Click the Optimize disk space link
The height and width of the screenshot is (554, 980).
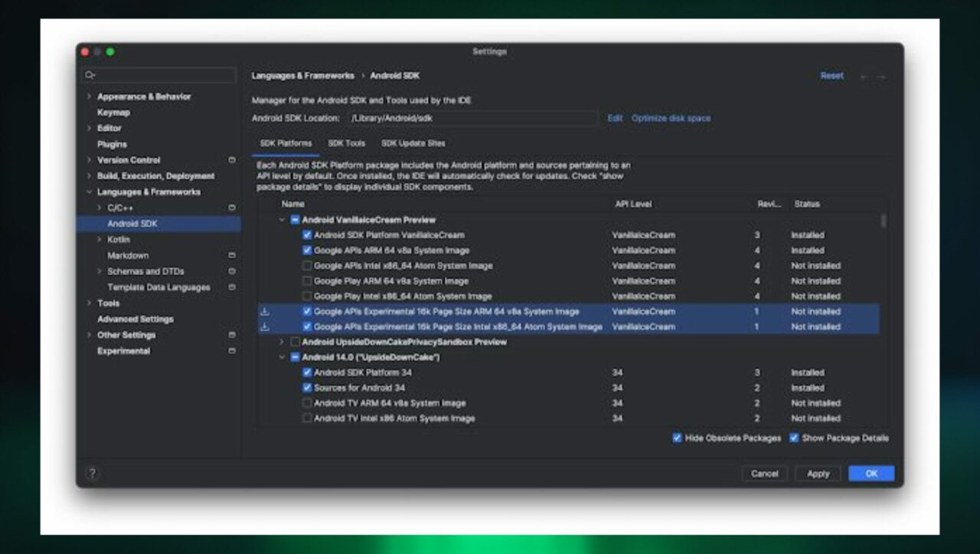coord(671,119)
